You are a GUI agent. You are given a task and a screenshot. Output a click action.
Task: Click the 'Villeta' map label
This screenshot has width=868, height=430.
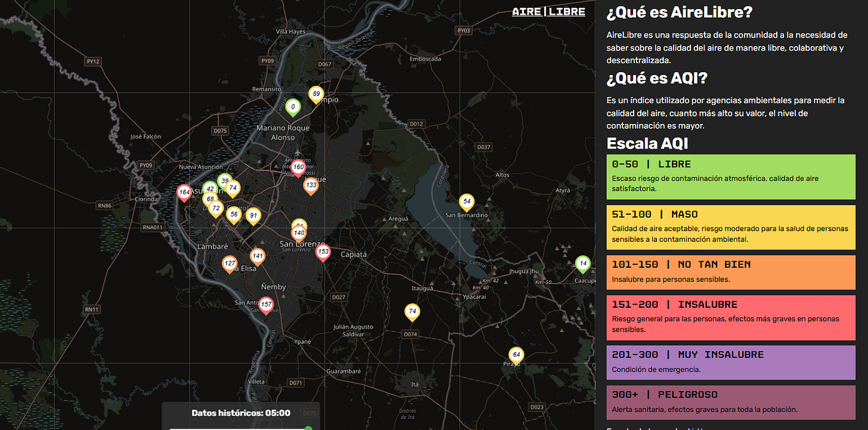[x=256, y=381]
